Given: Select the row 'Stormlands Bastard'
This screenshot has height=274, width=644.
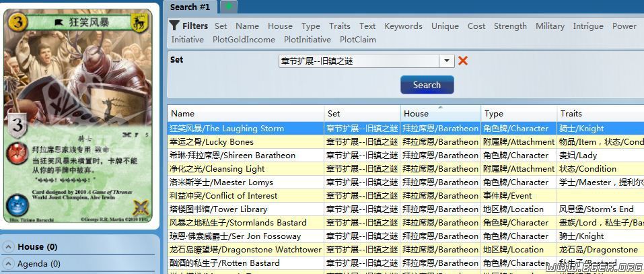Looking at the screenshot, I should coord(405,223).
